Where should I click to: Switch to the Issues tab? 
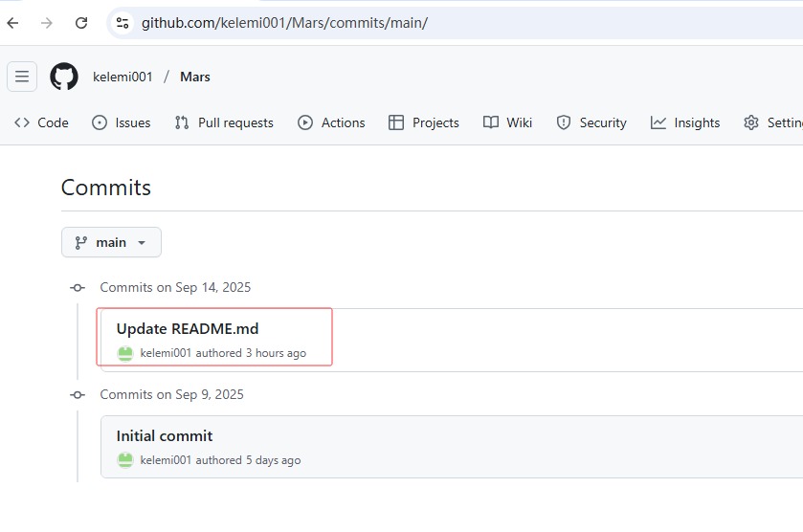pyautogui.click(x=122, y=122)
